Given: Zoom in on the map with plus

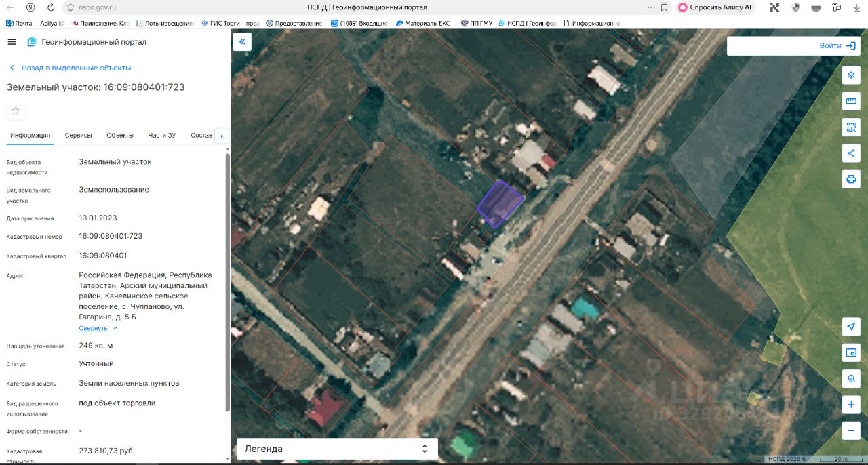Looking at the screenshot, I should click(851, 405).
